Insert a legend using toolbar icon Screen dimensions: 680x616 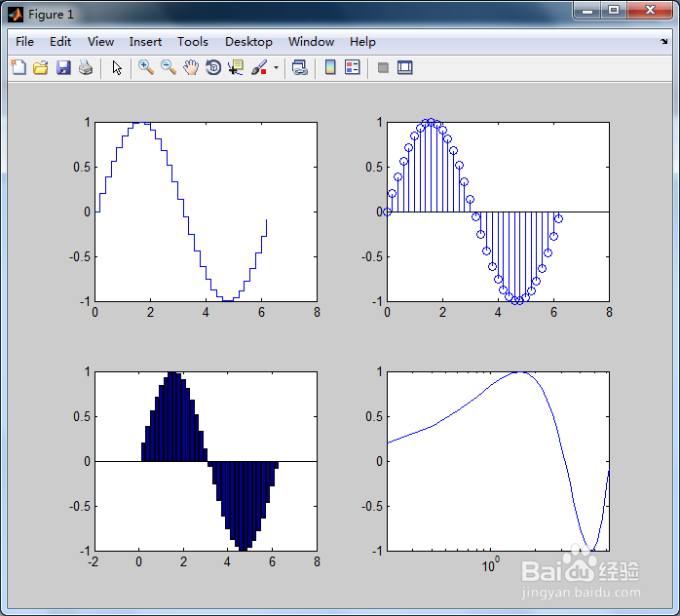tap(352, 67)
